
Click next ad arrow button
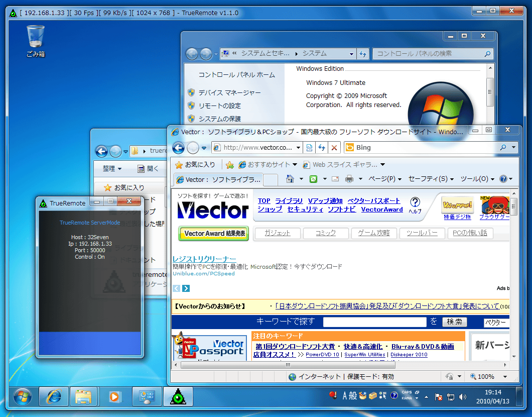(x=186, y=288)
